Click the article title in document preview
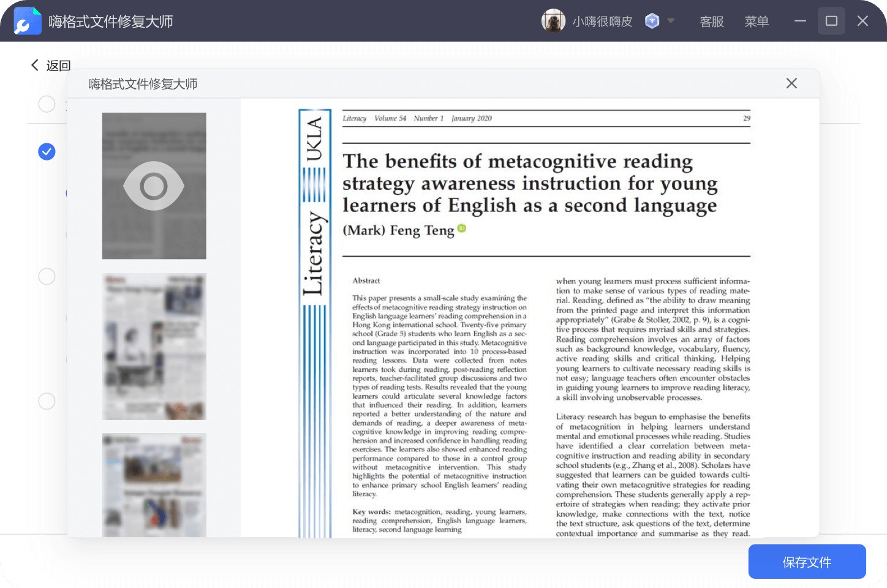This screenshot has height=588, width=887. click(529, 183)
